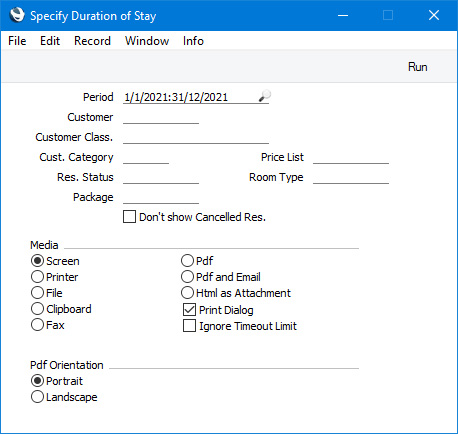Image resolution: width=458 pixels, height=434 pixels.
Task: Open the Record menu
Action: click(x=92, y=41)
